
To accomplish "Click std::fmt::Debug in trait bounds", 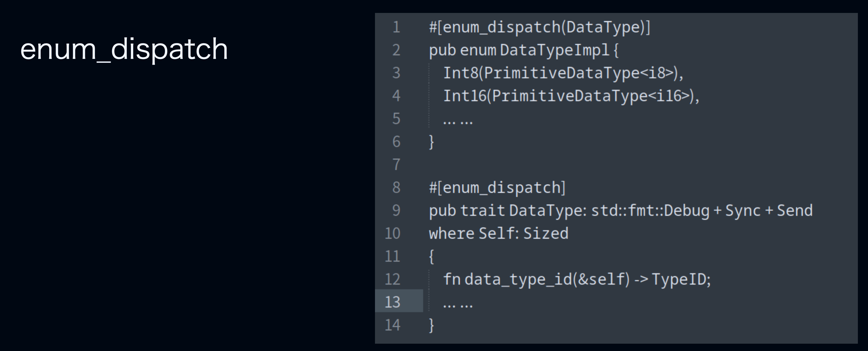I will coord(650,211).
